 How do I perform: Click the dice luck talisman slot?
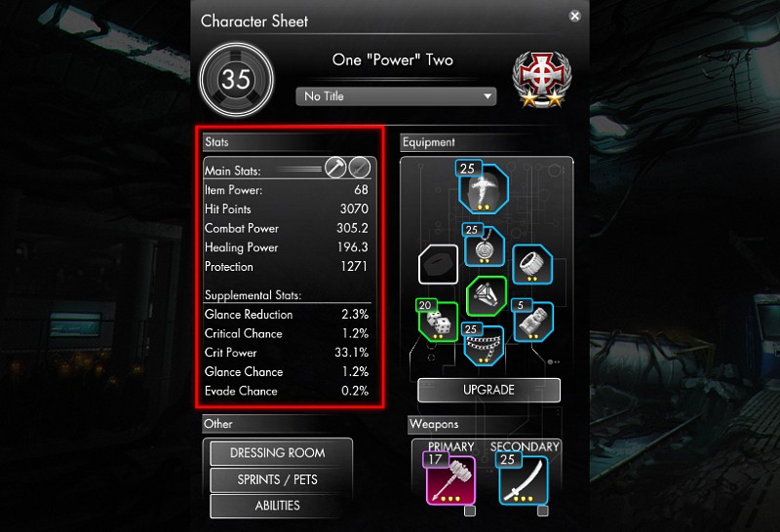[438, 322]
